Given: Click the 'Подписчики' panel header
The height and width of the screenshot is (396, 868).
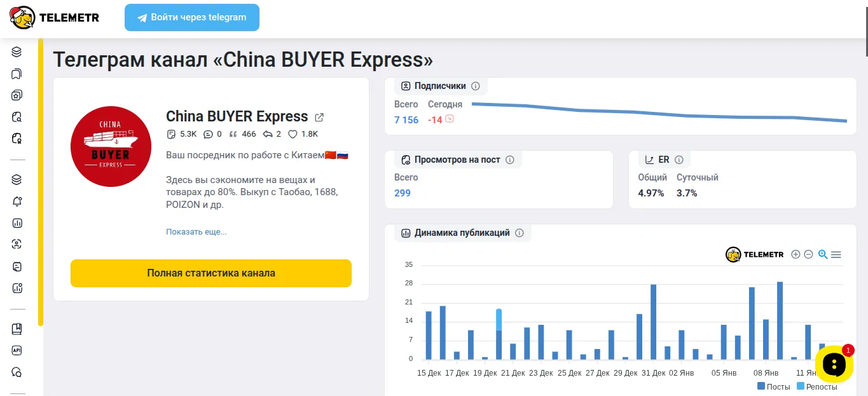Looking at the screenshot, I should pyautogui.click(x=441, y=86).
